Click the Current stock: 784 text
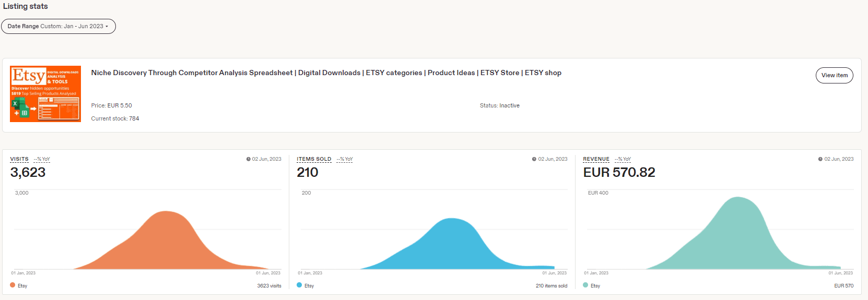The image size is (868, 300). [x=115, y=118]
